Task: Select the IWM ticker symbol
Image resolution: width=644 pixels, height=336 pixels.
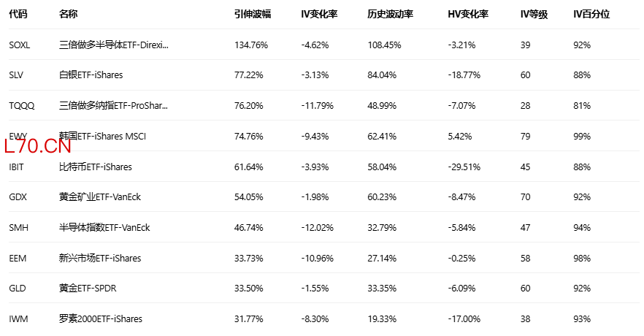Action: coord(18,319)
